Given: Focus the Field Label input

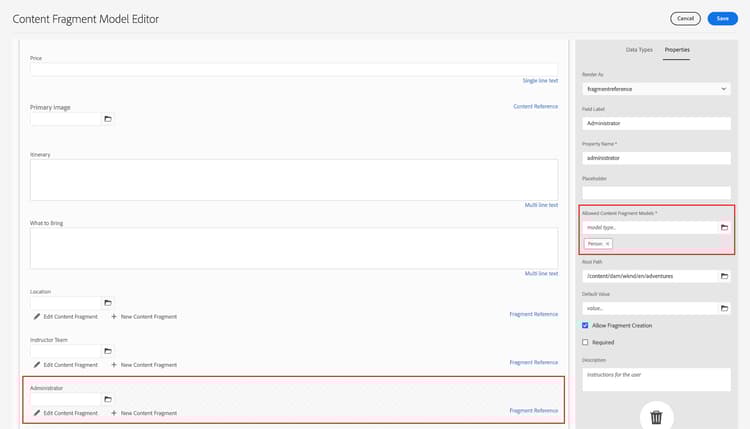Looking at the screenshot, I should click(x=656, y=123).
